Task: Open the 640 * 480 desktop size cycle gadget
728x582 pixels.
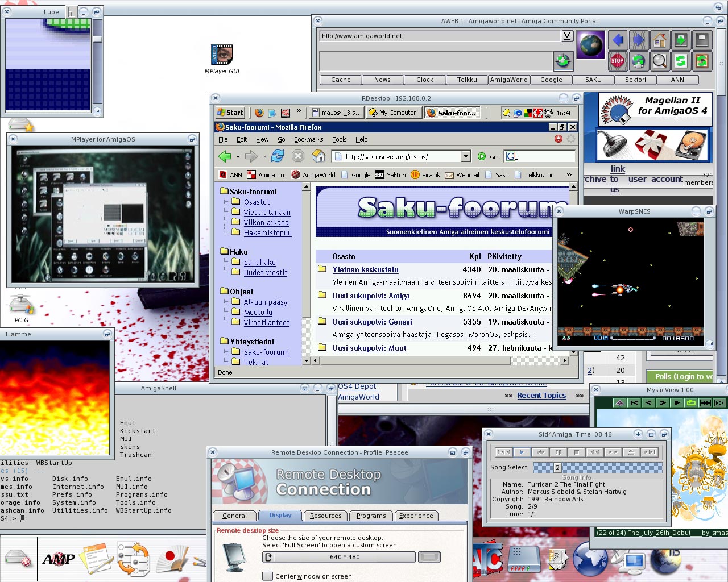Action: tap(339, 557)
